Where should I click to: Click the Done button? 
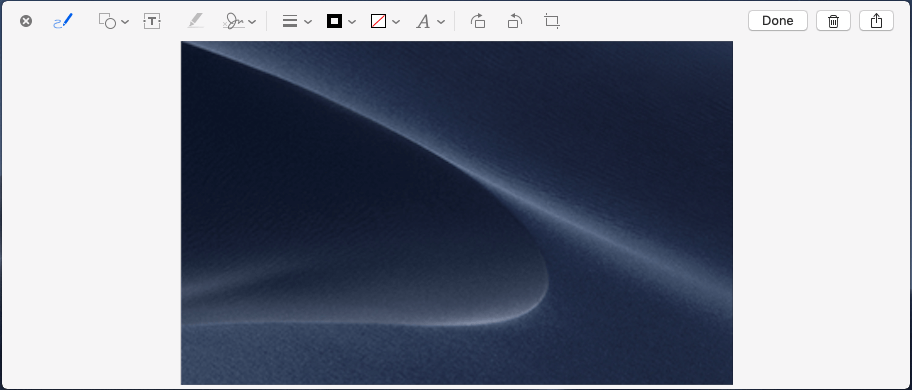[778, 21]
